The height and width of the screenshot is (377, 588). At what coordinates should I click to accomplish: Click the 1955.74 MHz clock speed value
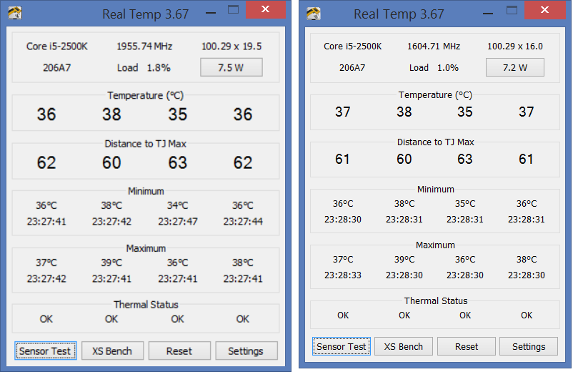pyautogui.click(x=144, y=46)
